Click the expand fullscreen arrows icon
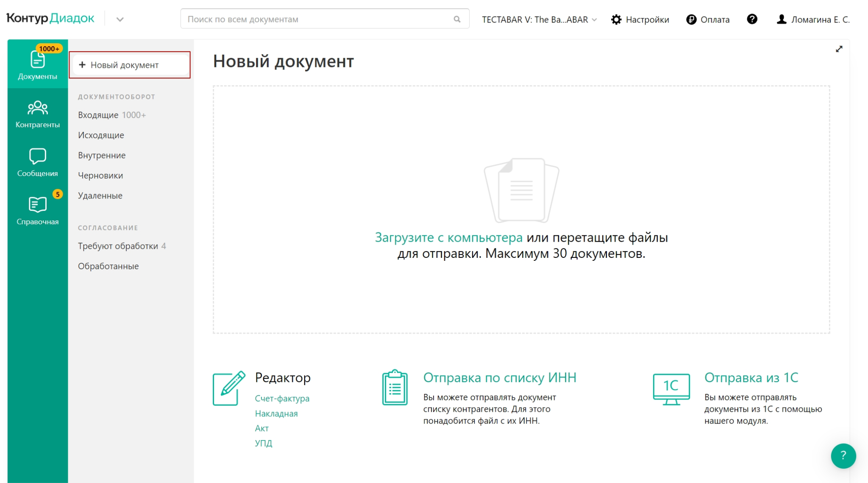The image size is (868, 483). coord(839,49)
